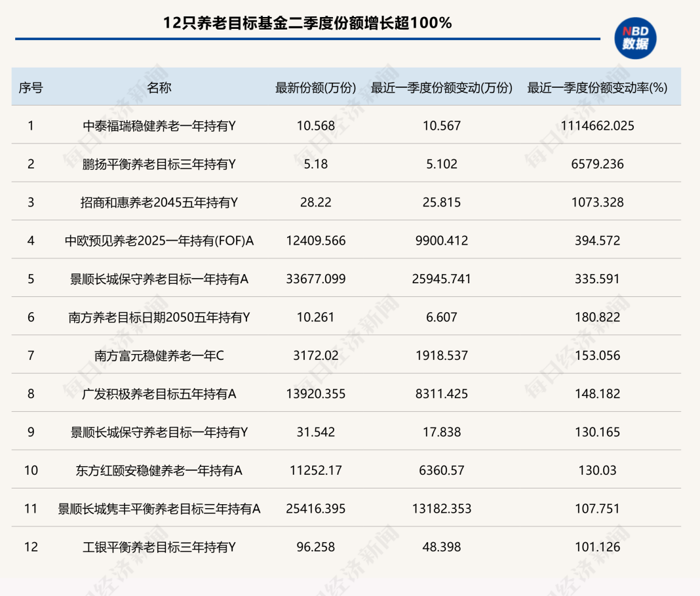The height and width of the screenshot is (596, 700).
Task: Click the 最近一季度份额变动(万份) column header
Action: point(442,87)
